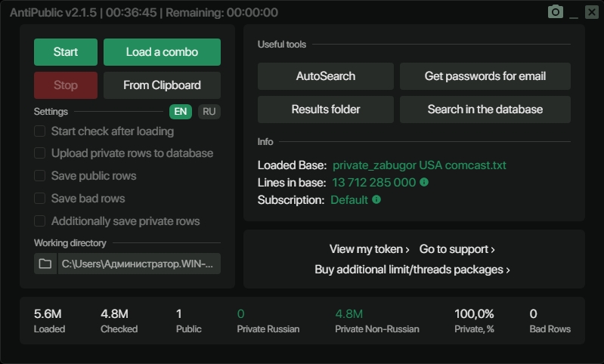Load combo From Clipboard
This screenshot has width=604, height=364.
pos(163,85)
